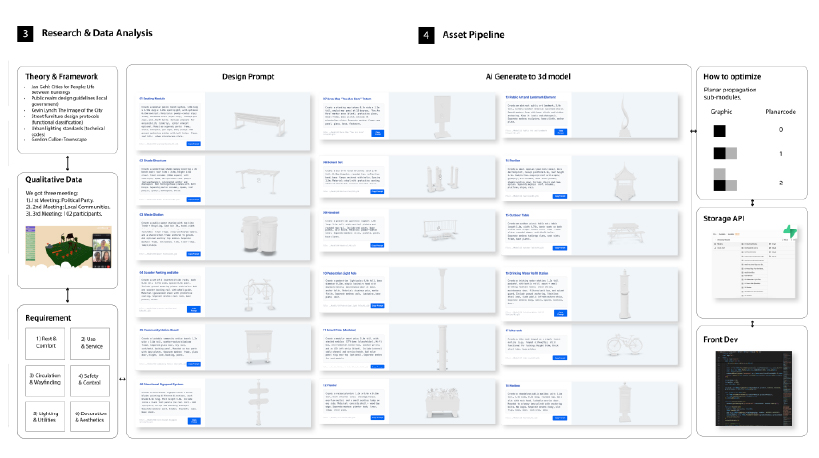Click the 'Asset Pipeline' title
This screenshot has height=458, width=819.
click(x=473, y=35)
